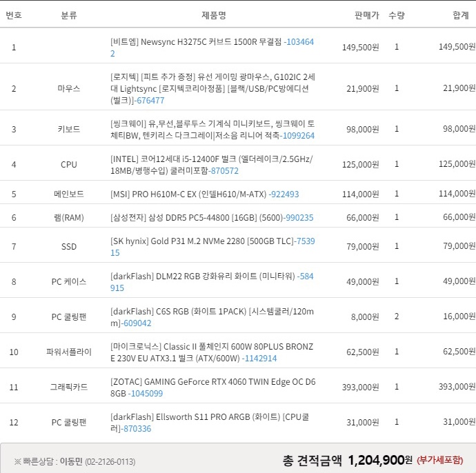Click the quantity 2 for the C6S fan

click(397, 316)
